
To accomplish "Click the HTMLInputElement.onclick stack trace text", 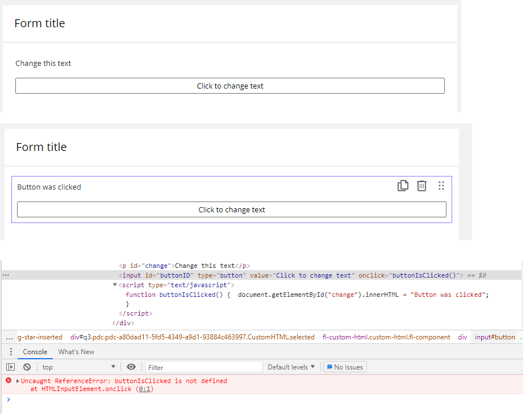I will point(86,389).
